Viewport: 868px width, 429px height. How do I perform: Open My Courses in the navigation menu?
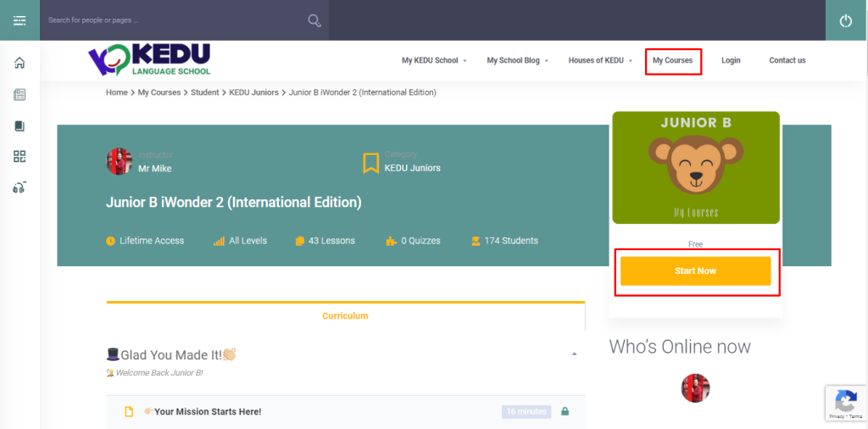[x=672, y=60]
